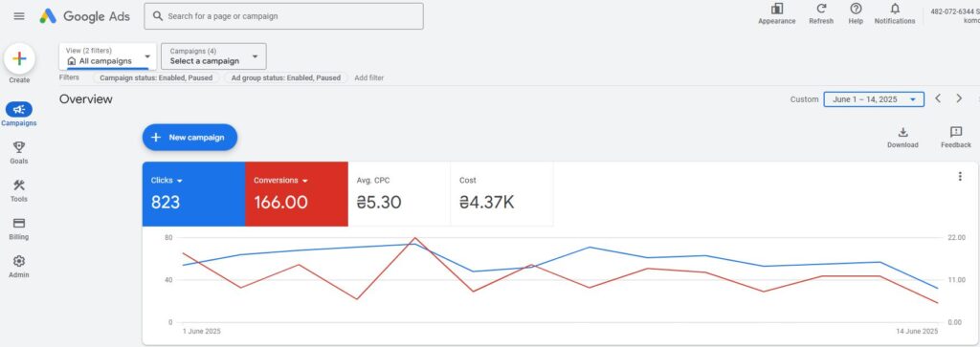Open Goals in the sidebar

[x=19, y=152]
